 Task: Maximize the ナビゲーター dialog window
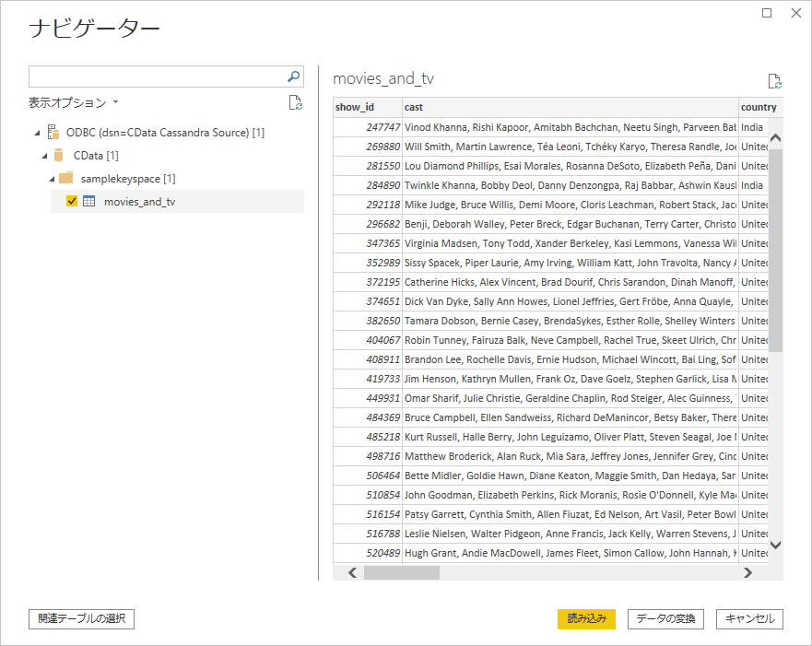tap(767, 13)
